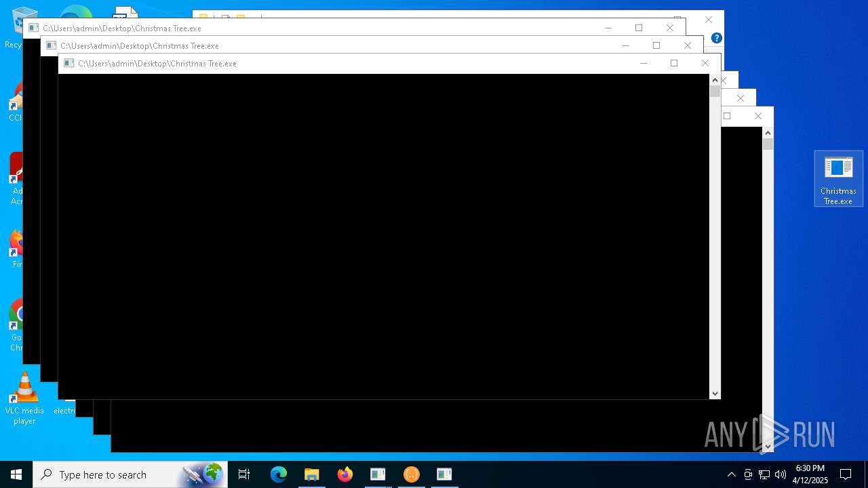Image resolution: width=868 pixels, height=488 pixels.
Task: Show hidden system tray icons
Action: click(x=731, y=474)
